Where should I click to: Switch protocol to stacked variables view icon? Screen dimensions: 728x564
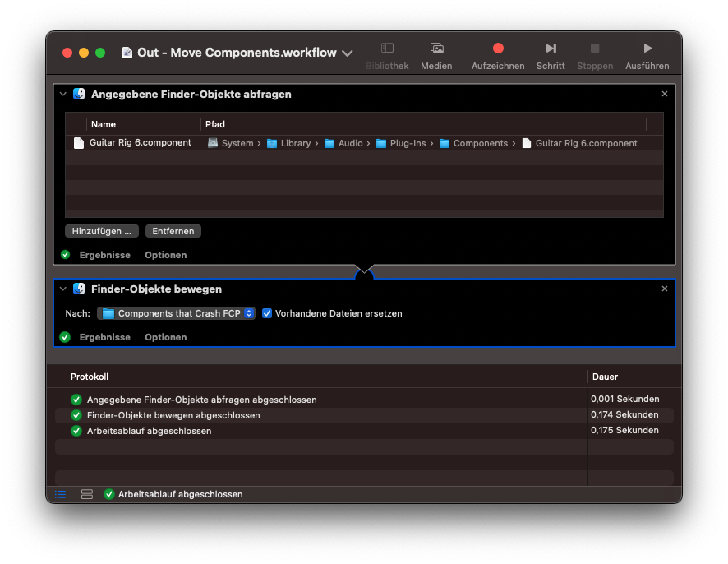pyautogui.click(x=86, y=494)
